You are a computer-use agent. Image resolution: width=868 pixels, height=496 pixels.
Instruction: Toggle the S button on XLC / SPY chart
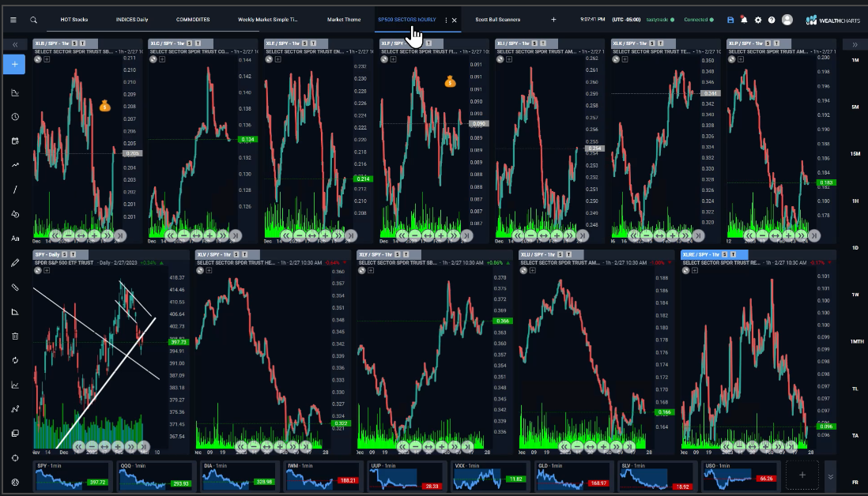tap(189, 43)
